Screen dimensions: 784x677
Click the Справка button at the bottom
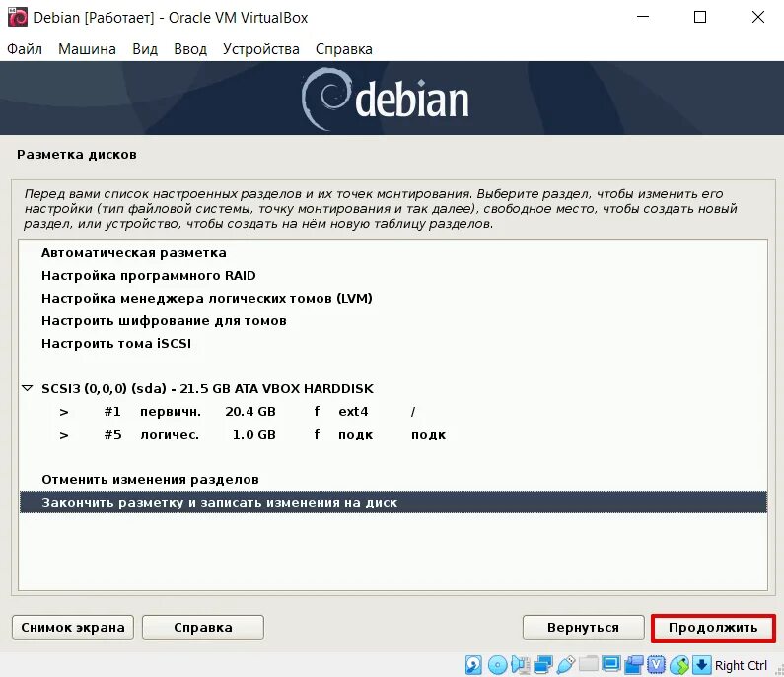click(203, 627)
